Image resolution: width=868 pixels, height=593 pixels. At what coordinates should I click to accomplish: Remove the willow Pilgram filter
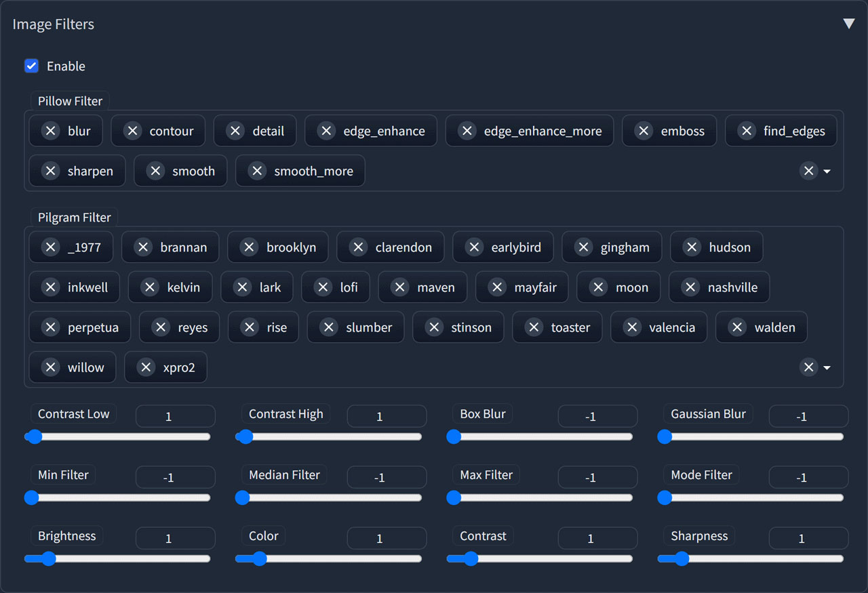50,367
